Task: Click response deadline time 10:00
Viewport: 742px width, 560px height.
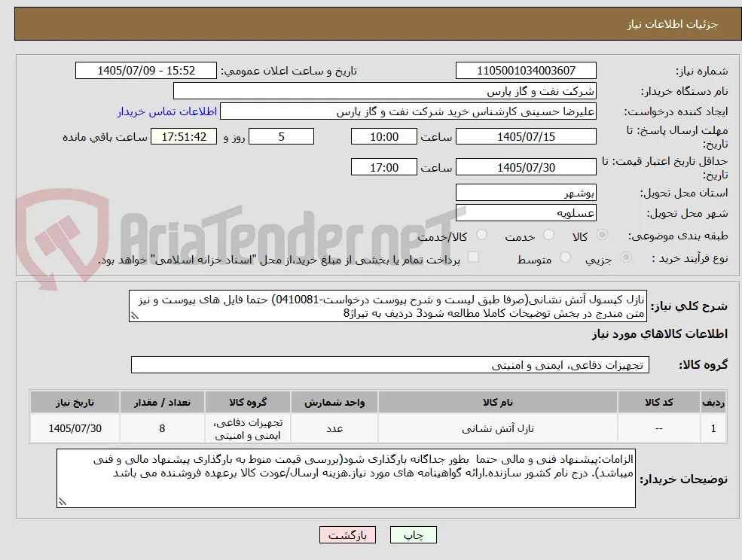Action: tap(383, 137)
